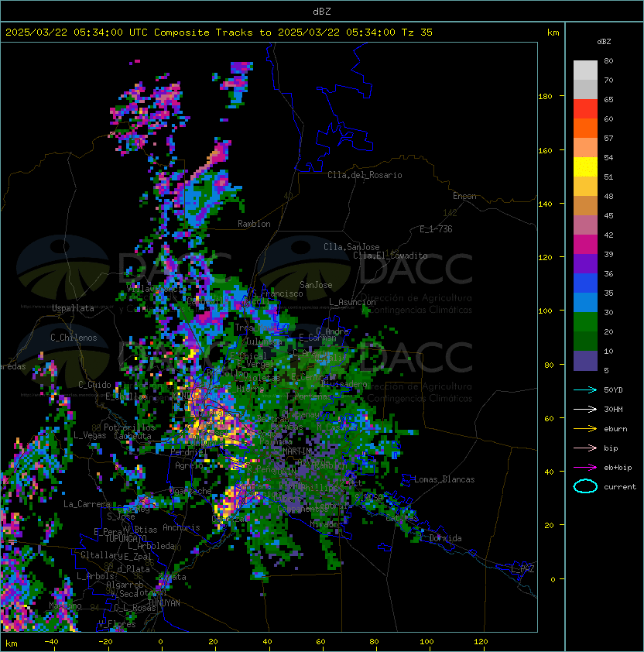Click the 30HM legend label
Screen dimensions: 644x652
(x=613, y=409)
